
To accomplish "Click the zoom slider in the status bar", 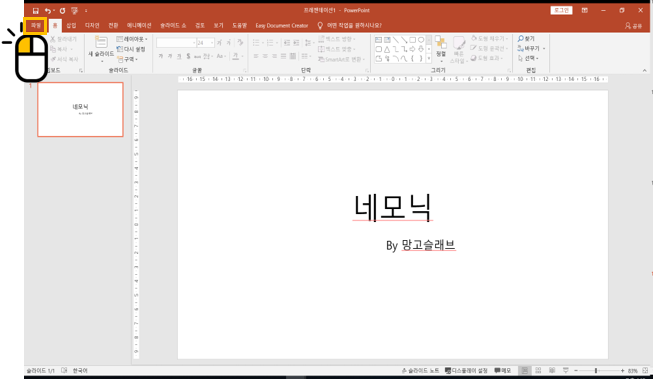I will (x=599, y=370).
